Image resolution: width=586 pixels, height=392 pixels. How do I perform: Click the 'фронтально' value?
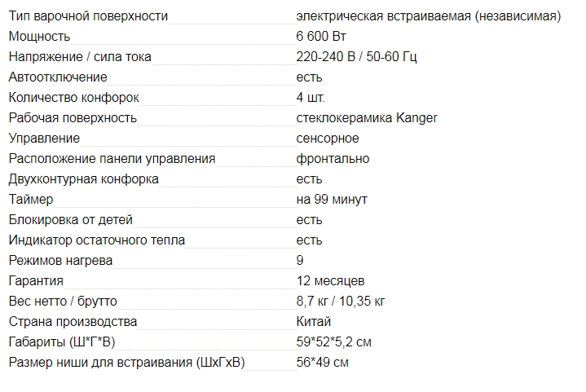(x=333, y=158)
